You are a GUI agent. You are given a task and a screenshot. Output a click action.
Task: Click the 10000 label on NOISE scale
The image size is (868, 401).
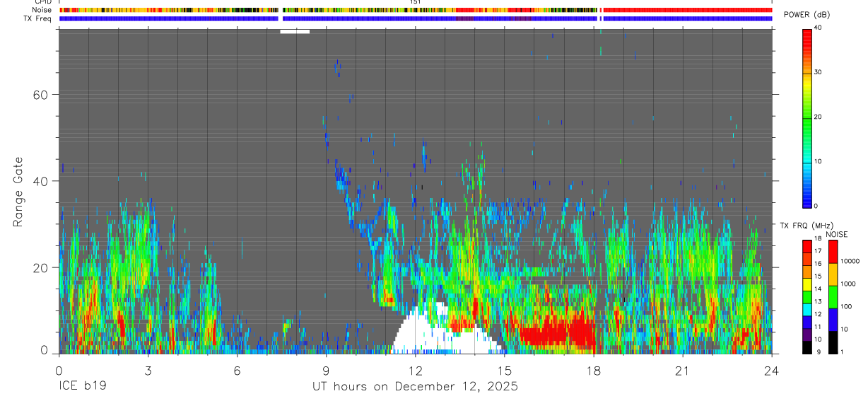[852, 262]
